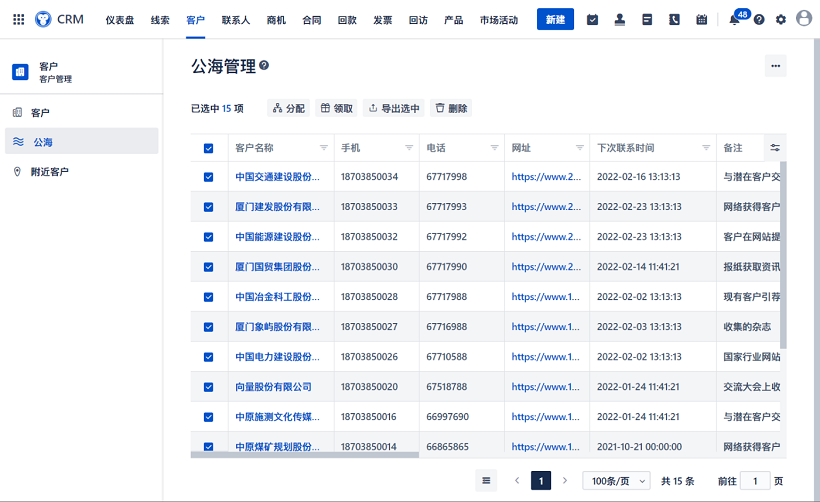Click the blue 客户管理 module icon
This screenshot has width=820, height=502.
[20, 72]
